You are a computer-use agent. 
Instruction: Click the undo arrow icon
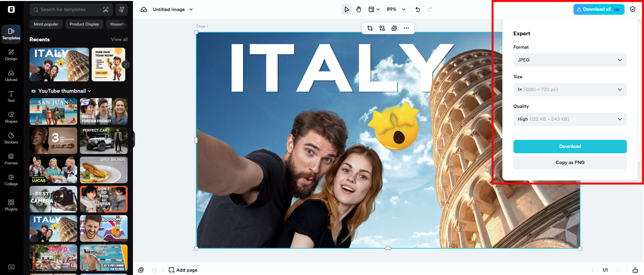418,9
